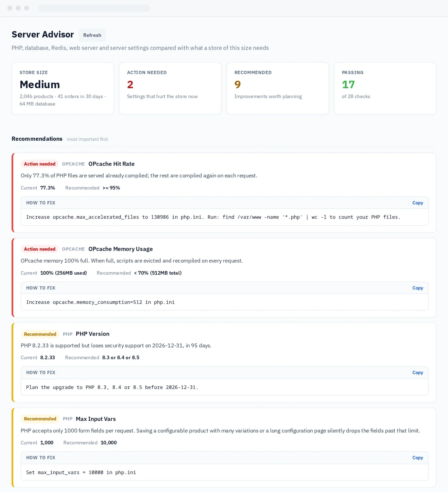
Task: Select the Action Needed summary card
Action: click(170, 88)
